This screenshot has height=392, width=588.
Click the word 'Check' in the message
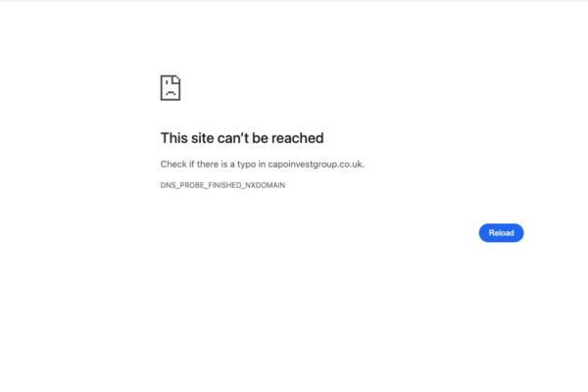173,165
